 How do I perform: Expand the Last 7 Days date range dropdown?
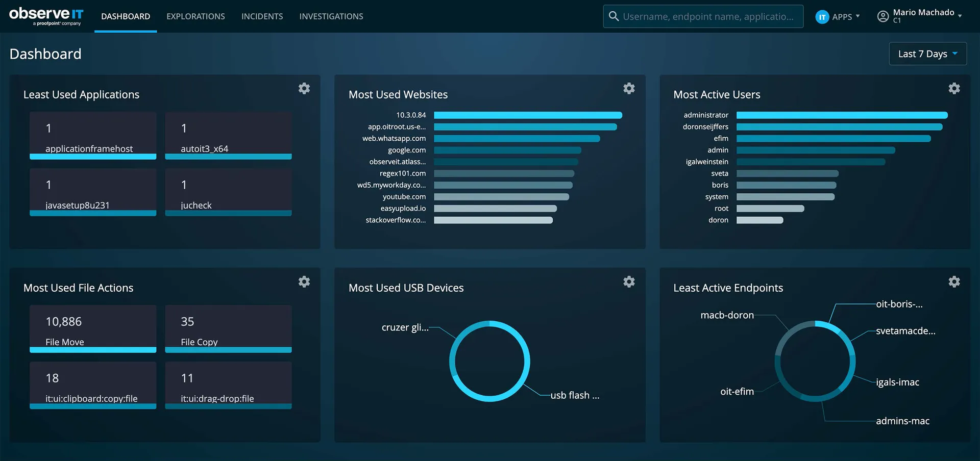927,54
